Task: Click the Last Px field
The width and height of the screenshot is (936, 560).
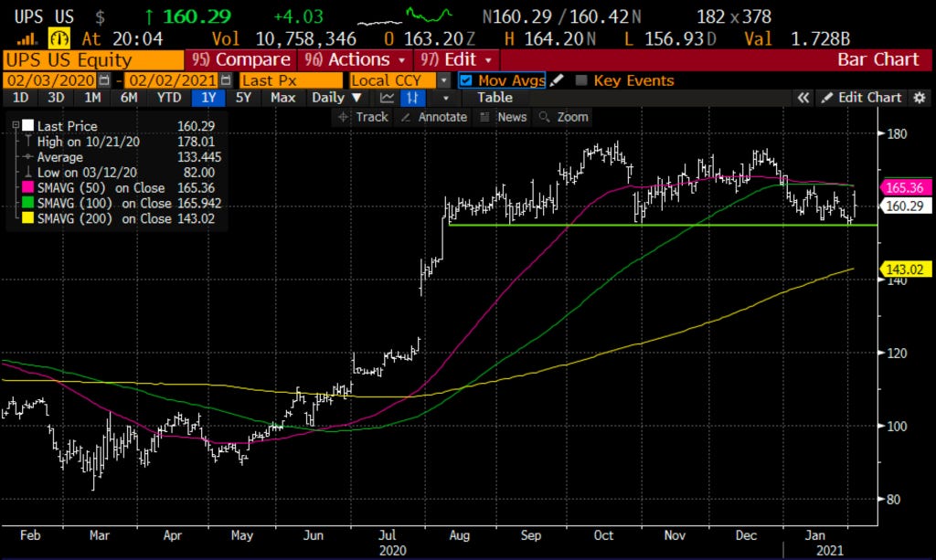Action: point(292,79)
